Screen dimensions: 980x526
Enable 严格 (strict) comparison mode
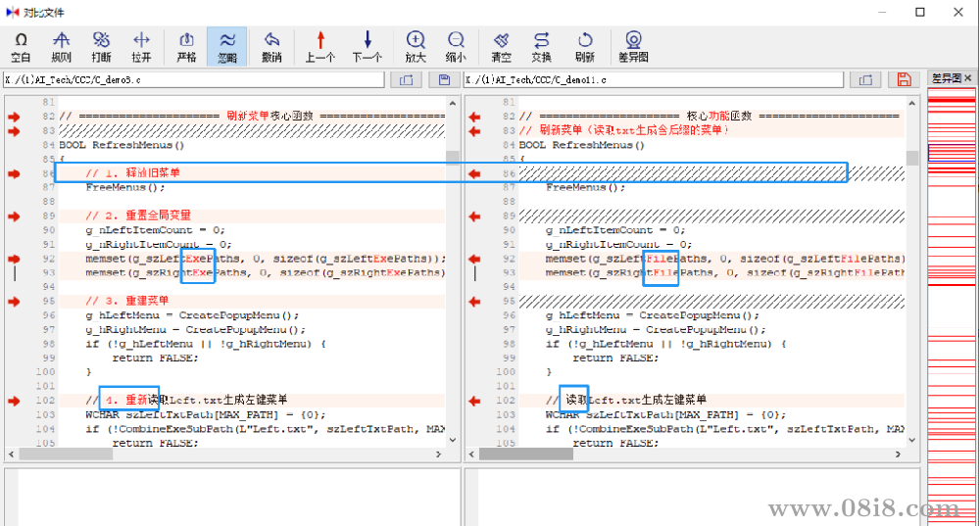(186, 46)
